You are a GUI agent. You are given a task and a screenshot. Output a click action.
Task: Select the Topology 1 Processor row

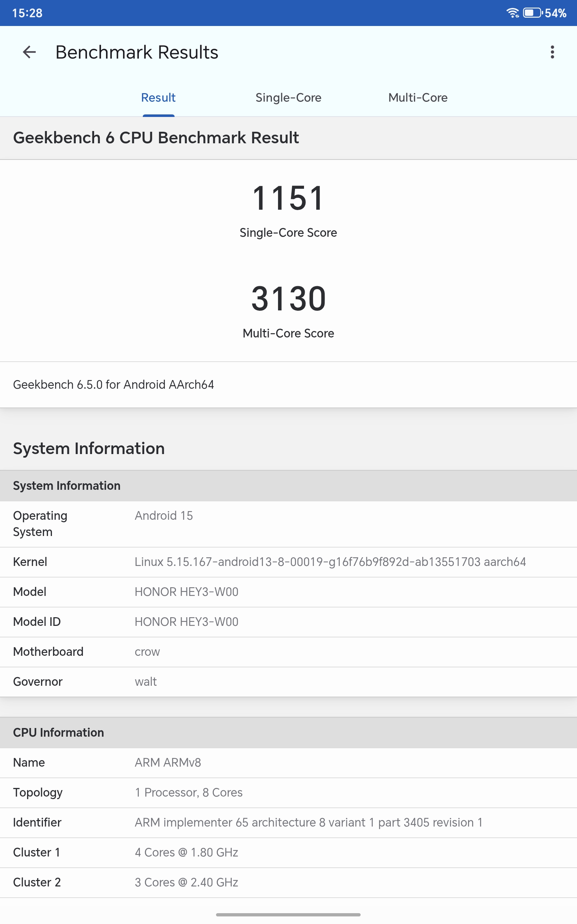tap(288, 792)
